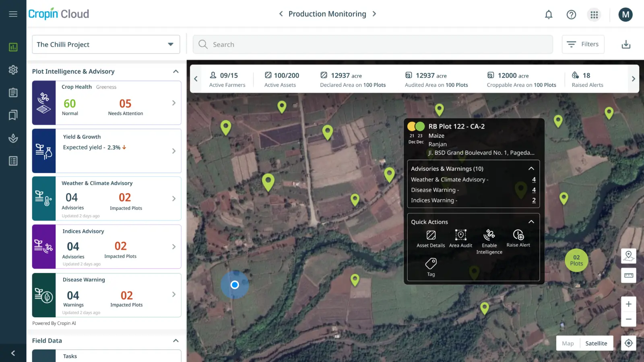The image size is (644, 362).
Task: Open the settings gear in sidebar
Action: [13, 70]
